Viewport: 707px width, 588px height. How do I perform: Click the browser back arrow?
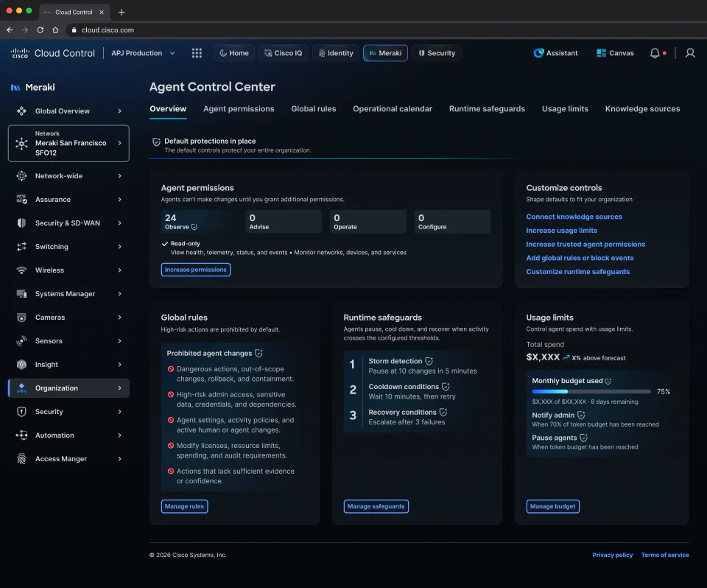(10, 29)
